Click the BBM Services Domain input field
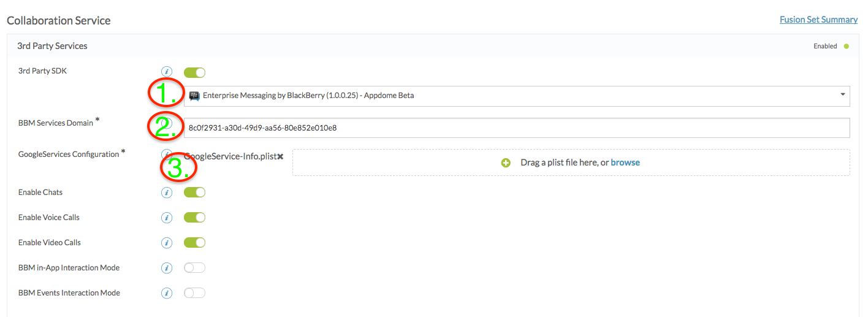This screenshot has height=317, width=868. click(x=517, y=128)
